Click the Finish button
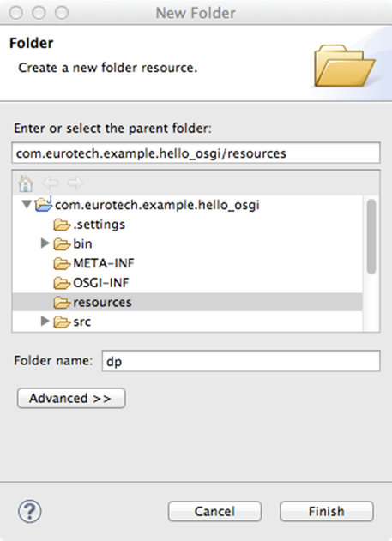Screen dimensions: 392x541 pyautogui.click(x=327, y=511)
